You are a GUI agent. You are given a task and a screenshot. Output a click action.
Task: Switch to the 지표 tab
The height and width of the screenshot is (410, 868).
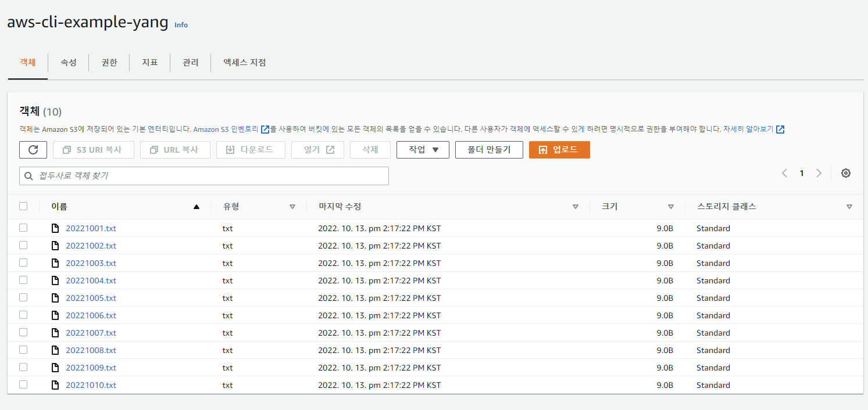point(150,63)
